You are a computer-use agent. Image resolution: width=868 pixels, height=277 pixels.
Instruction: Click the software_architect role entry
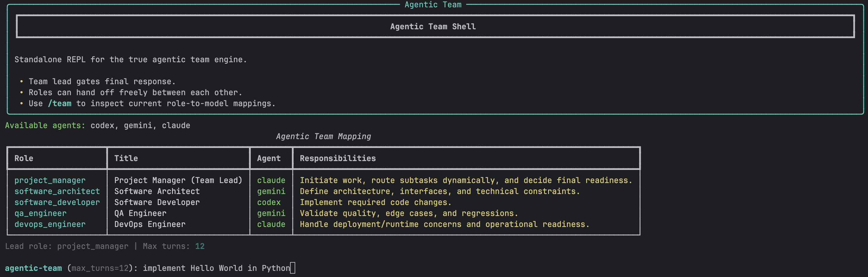(x=57, y=191)
